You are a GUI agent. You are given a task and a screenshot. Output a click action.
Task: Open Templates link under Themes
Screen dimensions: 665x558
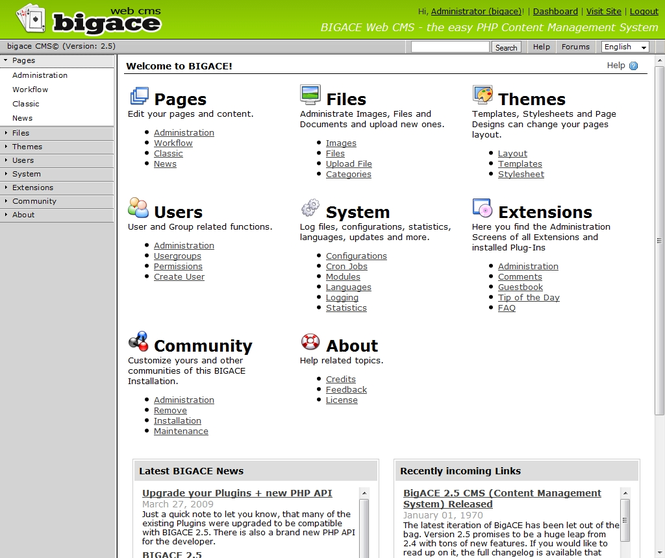520,164
